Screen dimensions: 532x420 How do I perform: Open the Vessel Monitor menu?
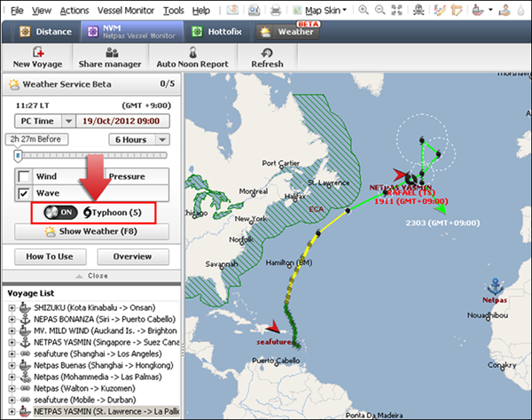(126, 11)
